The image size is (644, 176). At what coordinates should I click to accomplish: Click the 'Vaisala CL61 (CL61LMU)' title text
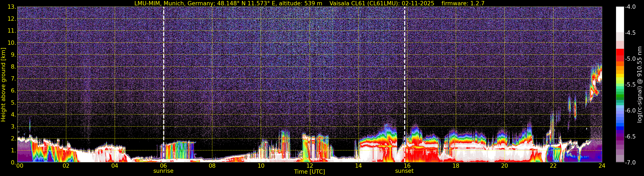click(x=364, y=3)
